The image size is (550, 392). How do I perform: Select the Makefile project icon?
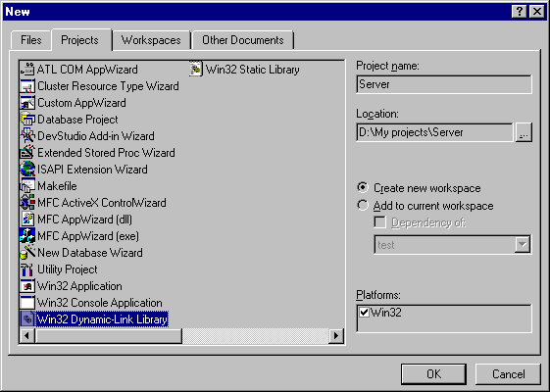(x=27, y=186)
